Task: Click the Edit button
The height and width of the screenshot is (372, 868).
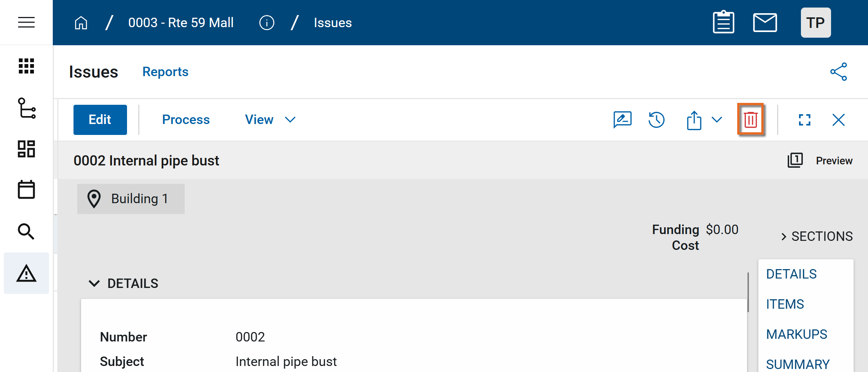Action: click(100, 120)
